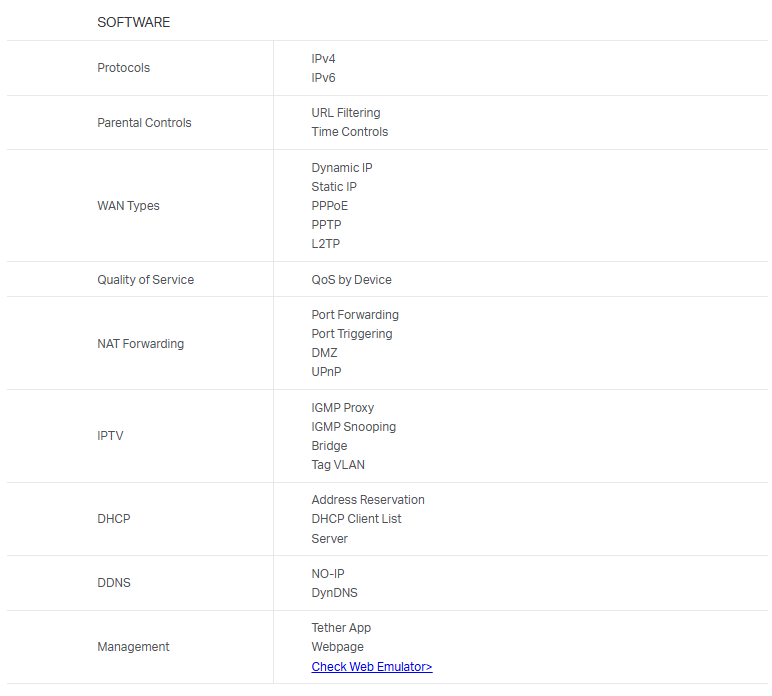The image size is (772, 696).
Task: Click the Port Triggering entry
Action: pyautogui.click(x=351, y=334)
